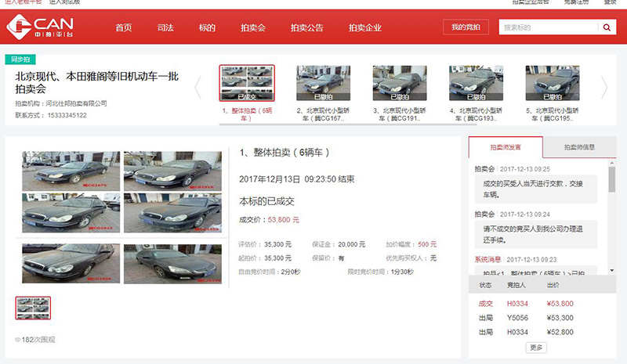Click the 系统消息 2017-12-13 09:23 entry

click(x=516, y=259)
